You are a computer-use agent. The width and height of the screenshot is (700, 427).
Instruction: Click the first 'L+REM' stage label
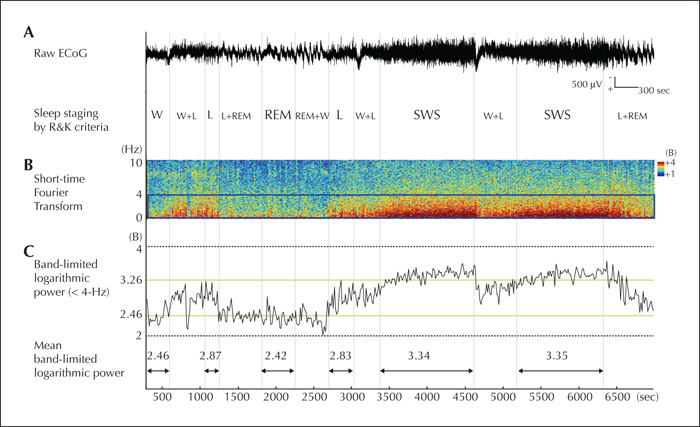[x=236, y=116]
